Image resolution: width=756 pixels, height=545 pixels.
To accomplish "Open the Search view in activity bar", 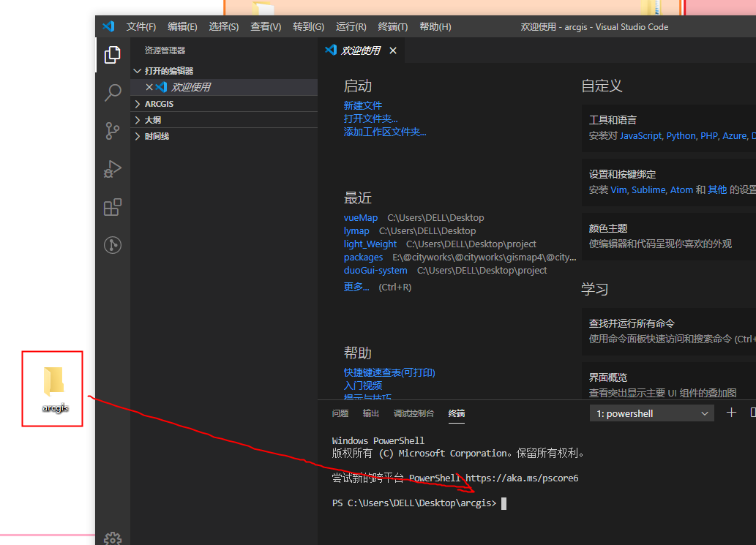I will [113, 92].
